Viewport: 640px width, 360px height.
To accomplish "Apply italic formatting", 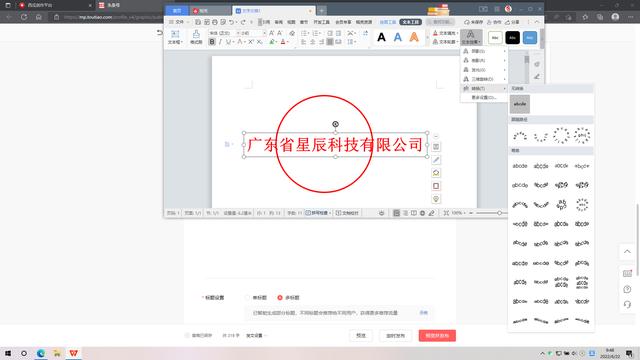I will (x=220, y=42).
